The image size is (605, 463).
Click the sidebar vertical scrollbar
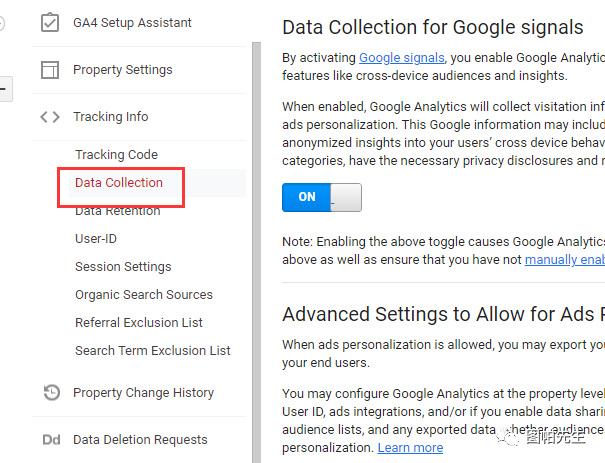[x=255, y=250]
